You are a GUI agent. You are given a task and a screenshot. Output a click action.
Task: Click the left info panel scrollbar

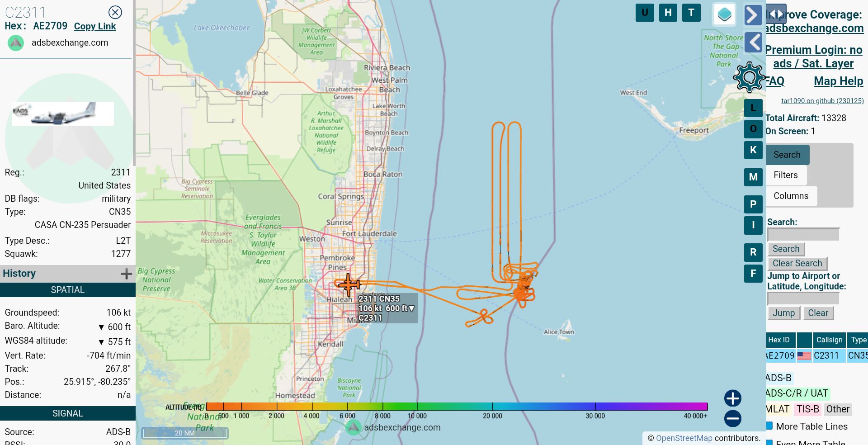(134, 83)
